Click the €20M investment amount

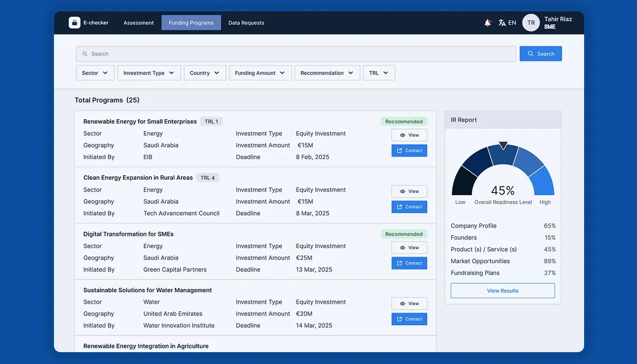(x=304, y=314)
